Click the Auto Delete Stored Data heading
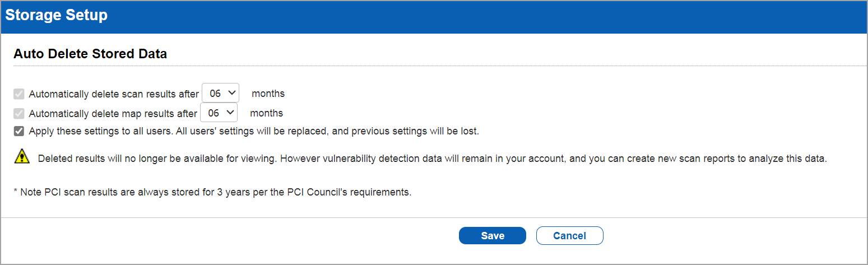868x265 pixels. click(x=90, y=54)
